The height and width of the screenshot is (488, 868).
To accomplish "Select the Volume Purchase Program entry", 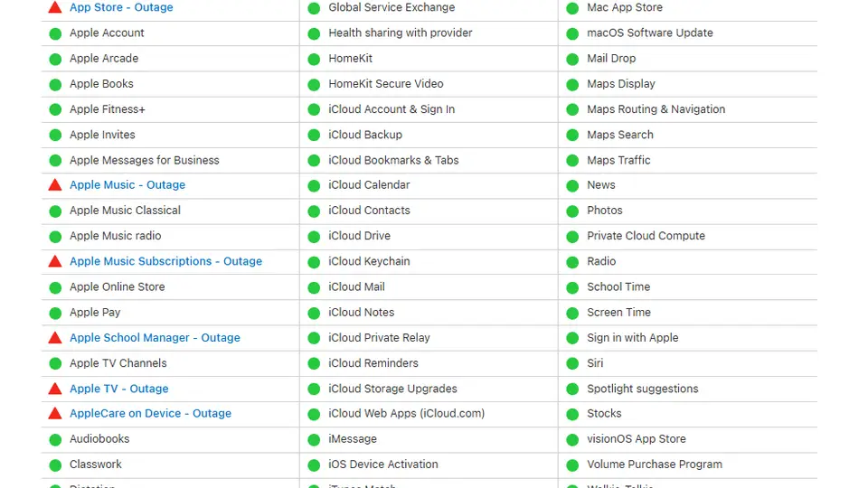I will (x=655, y=465).
